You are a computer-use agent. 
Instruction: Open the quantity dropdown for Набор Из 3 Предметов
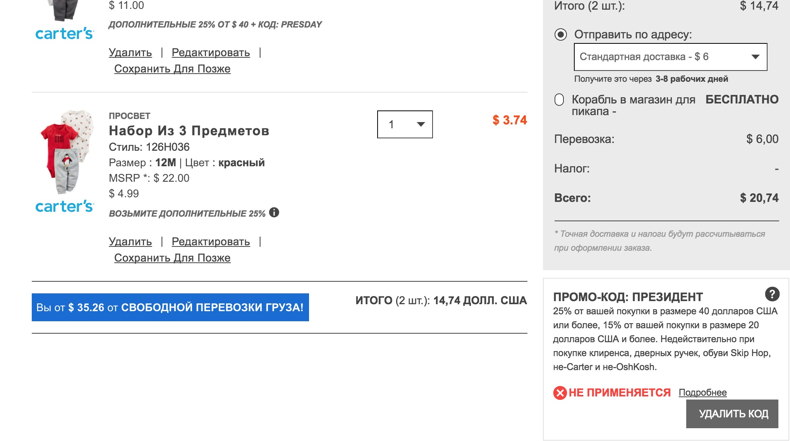pos(405,124)
